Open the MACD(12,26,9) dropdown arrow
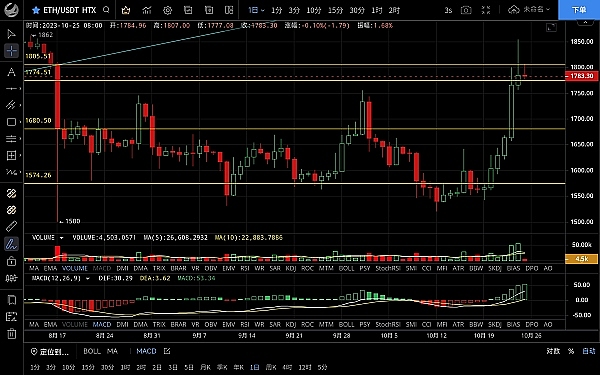Image resolution: width=600 pixels, height=375 pixels. [88, 279]
